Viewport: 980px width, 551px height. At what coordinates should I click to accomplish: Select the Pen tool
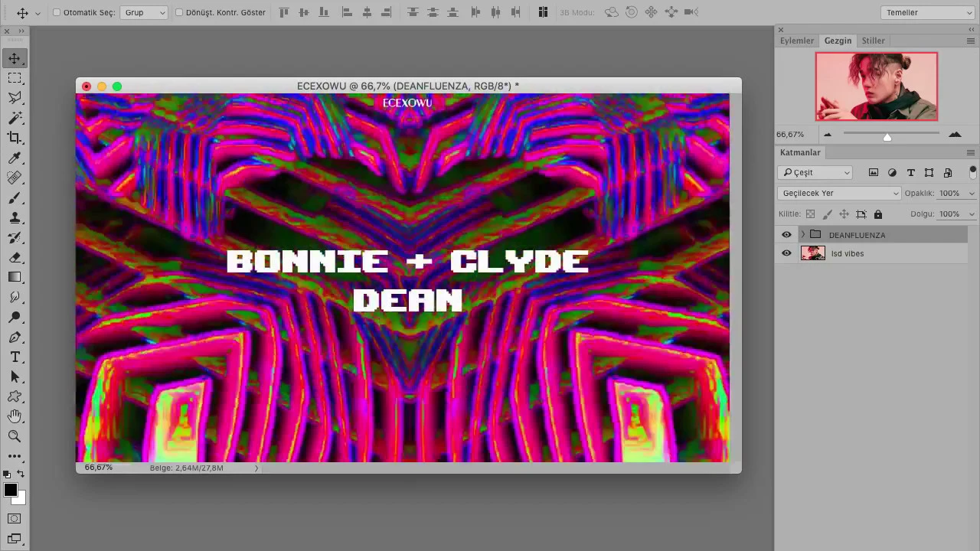(x=15, y=337)
